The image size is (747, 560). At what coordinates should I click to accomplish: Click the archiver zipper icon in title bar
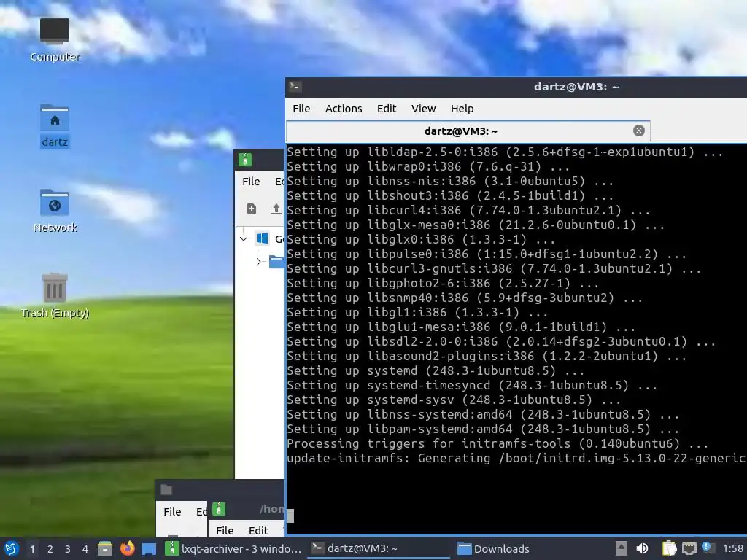[x=245, y=160]
